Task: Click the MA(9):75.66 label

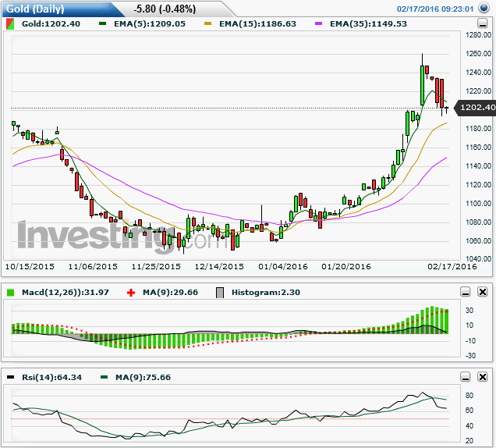Action: (143, 378)
